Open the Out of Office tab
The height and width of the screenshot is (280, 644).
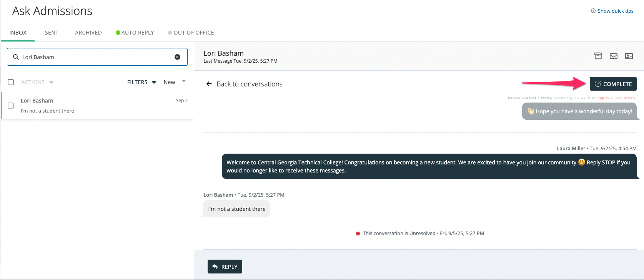coord(193,33)
